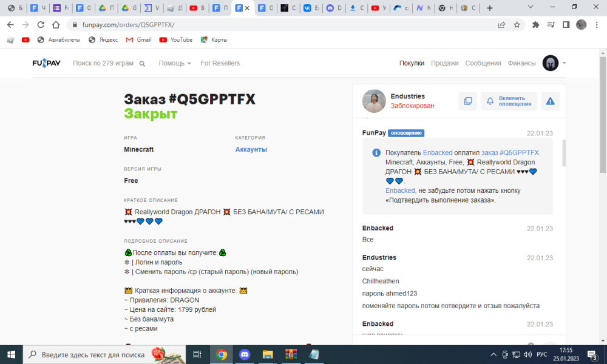Switch РУС input language
This screenshot has width=607, height=364.
point(542,355)
